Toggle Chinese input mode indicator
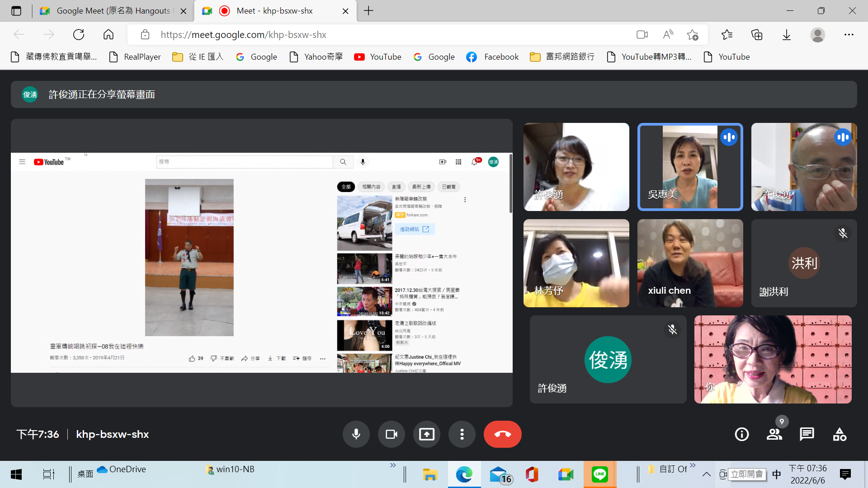The image size is (868, 488). pos(777,474)
